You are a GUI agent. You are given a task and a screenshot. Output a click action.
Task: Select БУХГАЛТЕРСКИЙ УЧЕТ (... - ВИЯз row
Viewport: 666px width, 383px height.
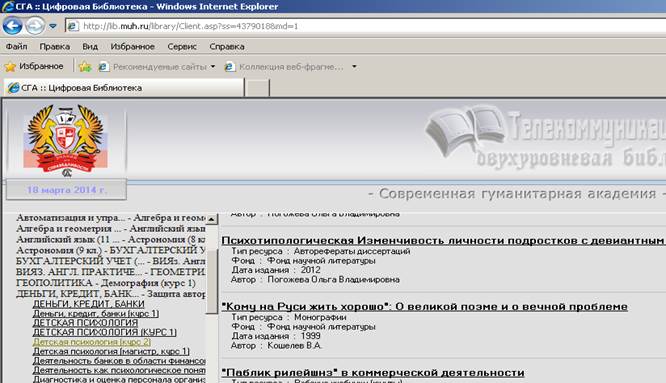pyautogui.click(x=111, y=261)
